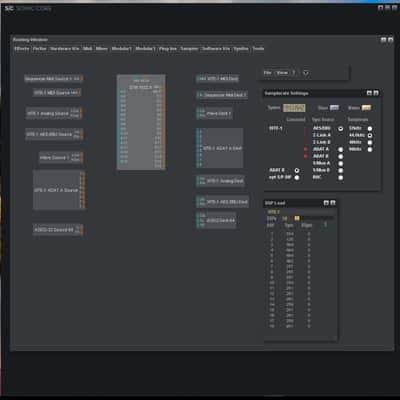
Task: Select the XITE-1 MIDI Source module
Action: point(57,93)
